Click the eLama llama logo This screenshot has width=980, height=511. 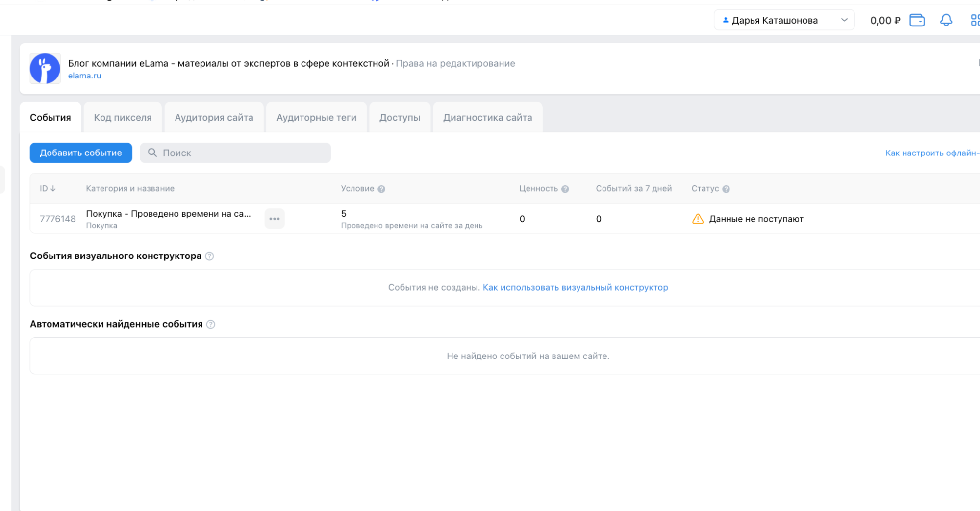pyautogui.click(x=45, y=69)
